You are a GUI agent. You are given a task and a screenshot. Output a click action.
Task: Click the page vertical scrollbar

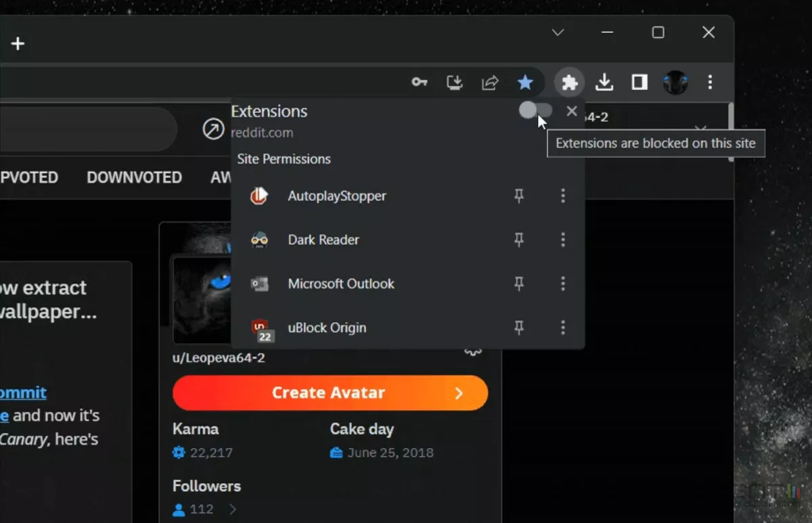click(731, 132)
